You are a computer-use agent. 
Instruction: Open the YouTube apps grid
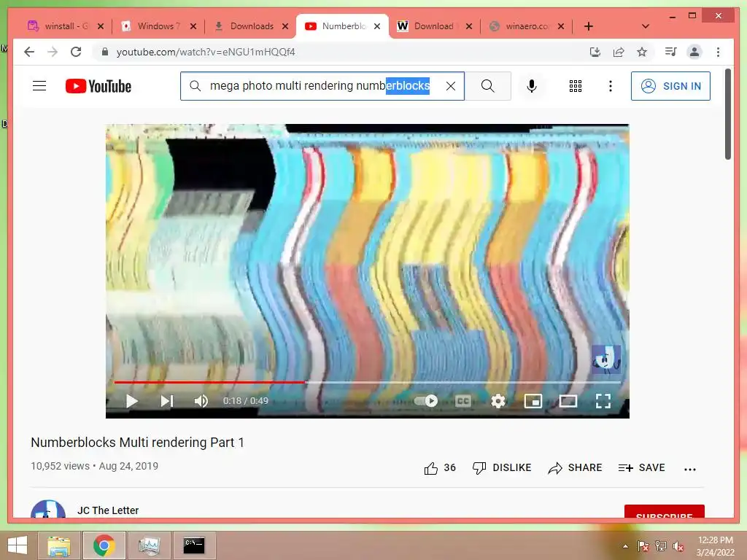[x=576, y=86]
